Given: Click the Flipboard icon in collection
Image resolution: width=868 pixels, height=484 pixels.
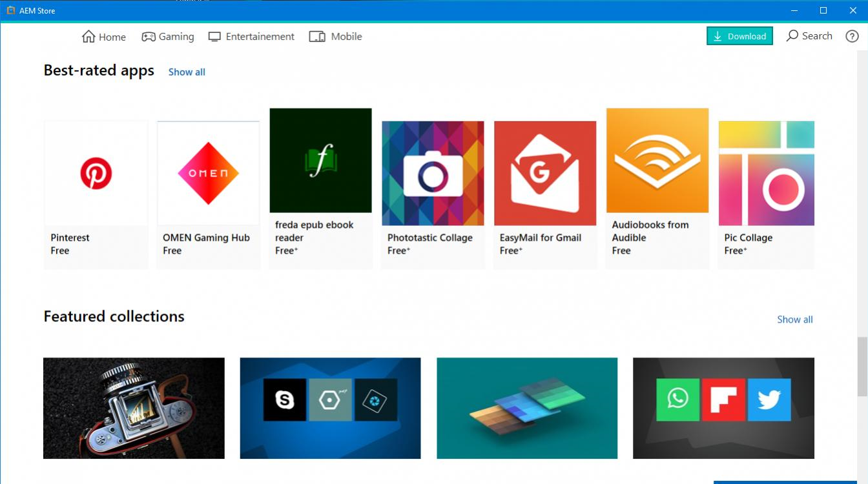Looking at the screenshot, I should click(723, 400).
